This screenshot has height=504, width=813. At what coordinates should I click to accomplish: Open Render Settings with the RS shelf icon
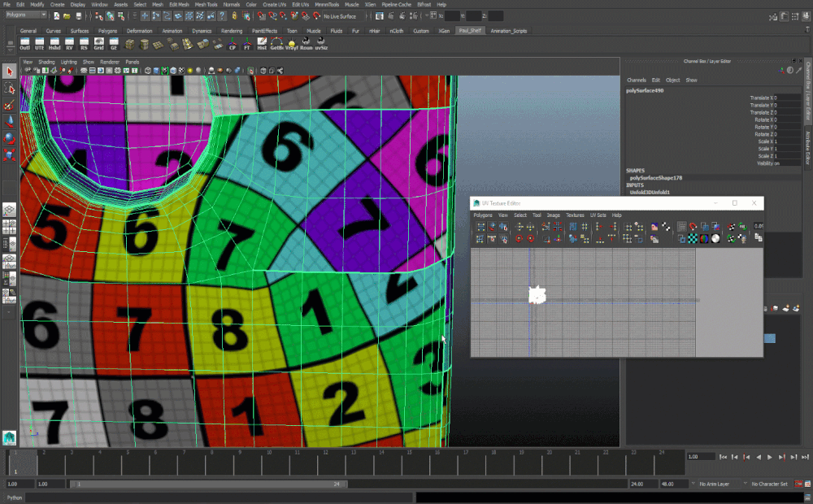tap(84, 42)
